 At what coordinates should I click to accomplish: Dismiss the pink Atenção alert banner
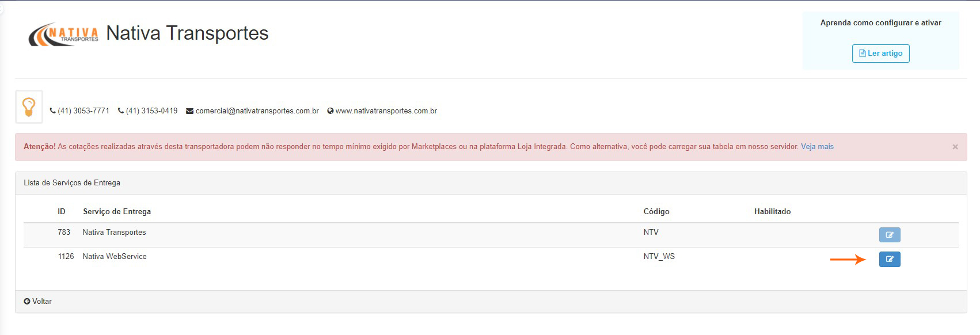click(x=955, y=147)
